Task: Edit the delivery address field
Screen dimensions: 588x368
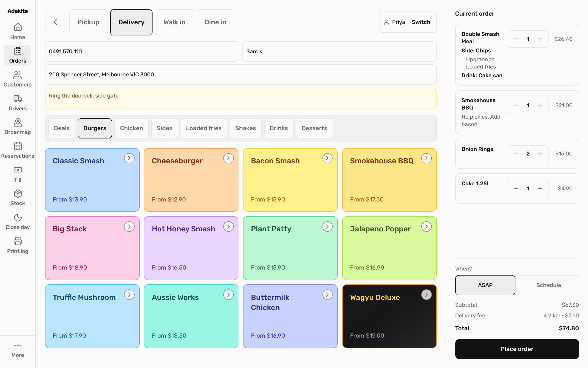Action: pyautogui.click(x=241, y=75)
